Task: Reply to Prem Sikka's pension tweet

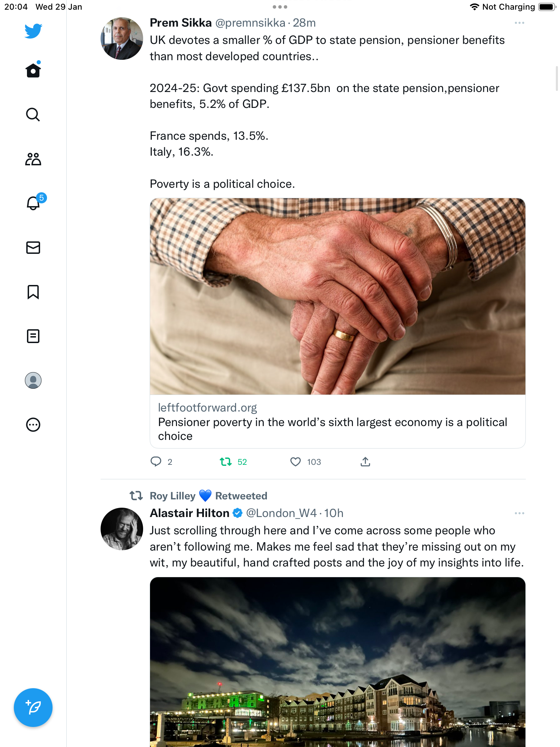Action: [156, 462]
